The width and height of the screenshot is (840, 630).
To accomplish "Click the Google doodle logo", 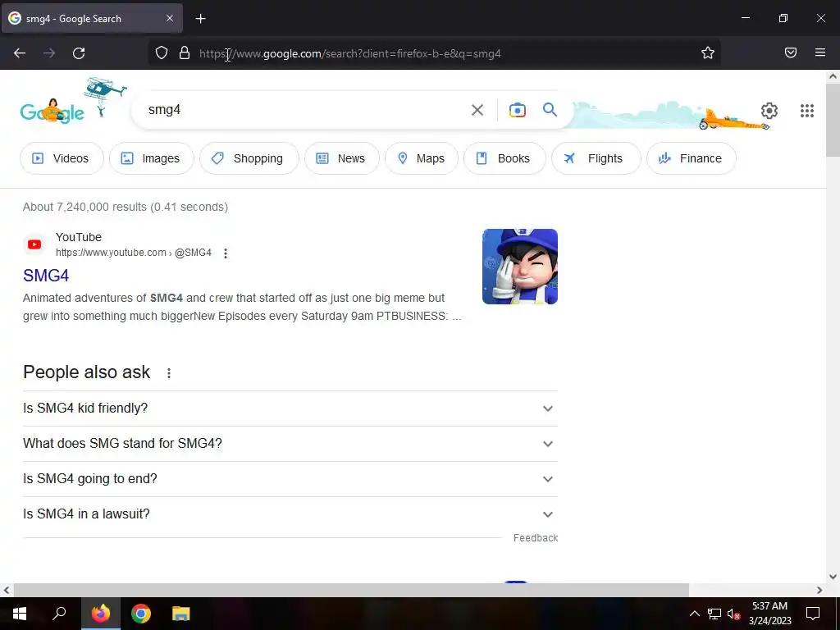I will coord(52,112).
